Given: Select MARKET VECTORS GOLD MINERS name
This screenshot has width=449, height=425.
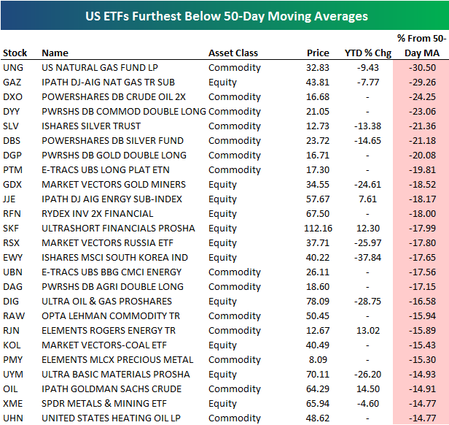Looking at the screenshot, I should [x=114, y=185].
